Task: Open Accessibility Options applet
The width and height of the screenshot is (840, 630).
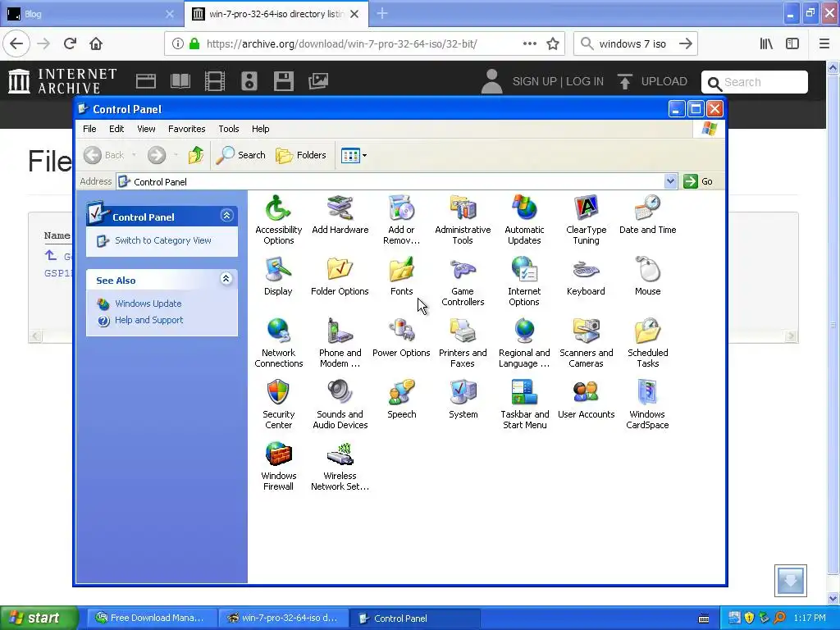Action: click(x=279, y=220)
